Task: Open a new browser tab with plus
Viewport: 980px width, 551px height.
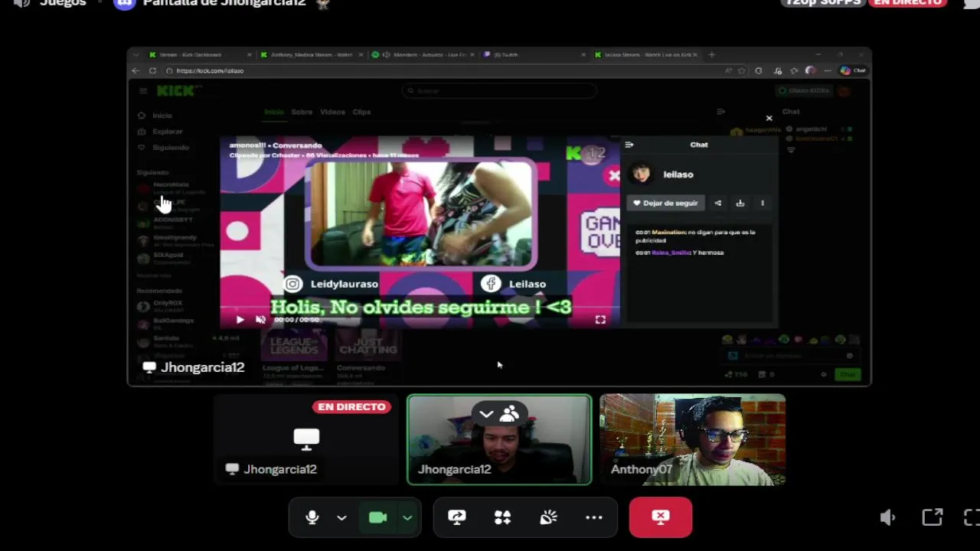Action: [711, 54]
